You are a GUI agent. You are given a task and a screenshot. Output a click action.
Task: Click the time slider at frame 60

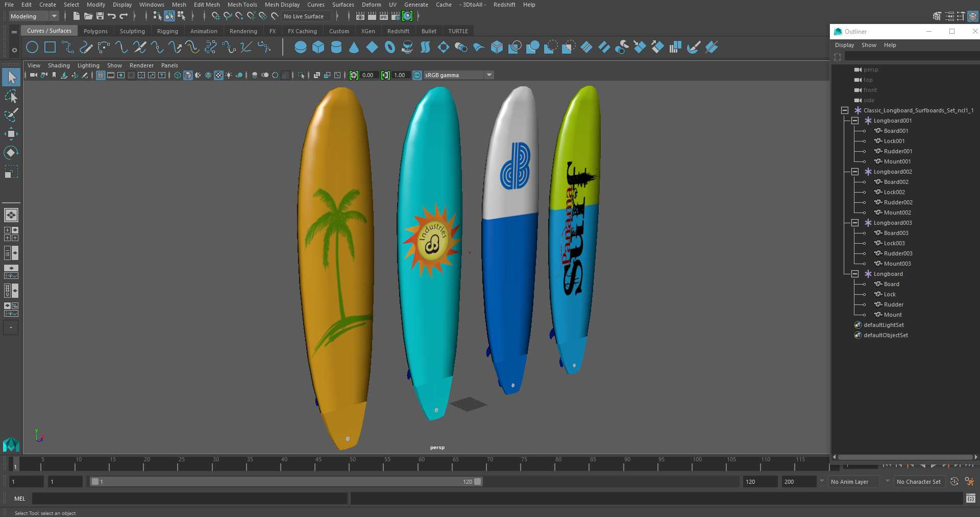[422, 464]
